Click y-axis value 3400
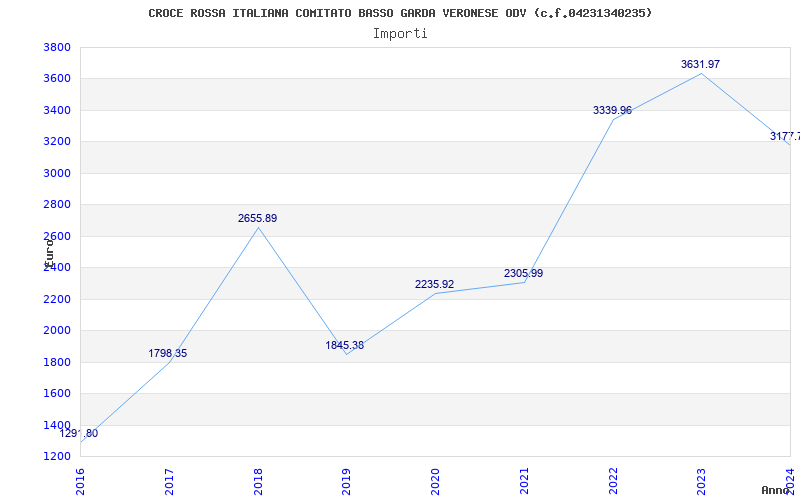800x500 pixels. (x=57, y=110)
